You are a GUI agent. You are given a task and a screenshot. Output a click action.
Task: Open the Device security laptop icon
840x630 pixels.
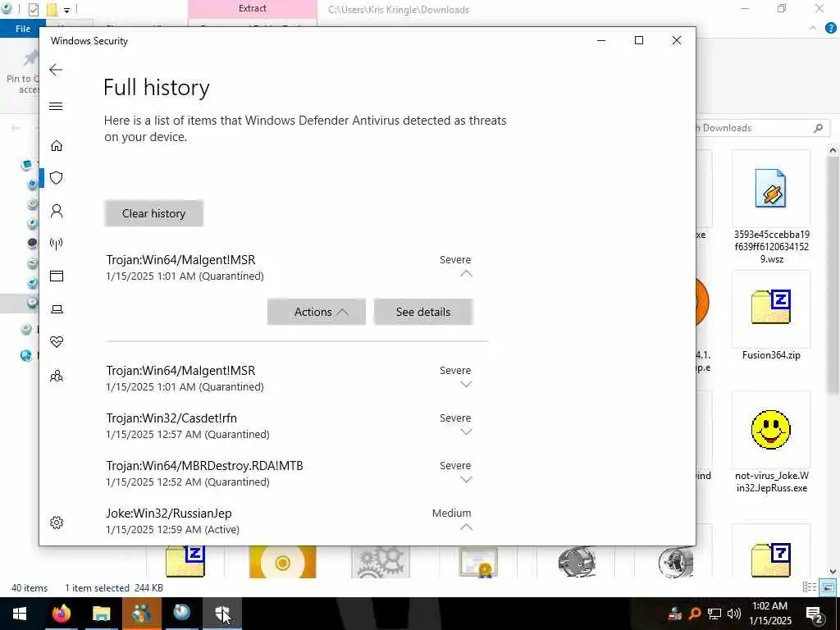(x=57, y=309)
